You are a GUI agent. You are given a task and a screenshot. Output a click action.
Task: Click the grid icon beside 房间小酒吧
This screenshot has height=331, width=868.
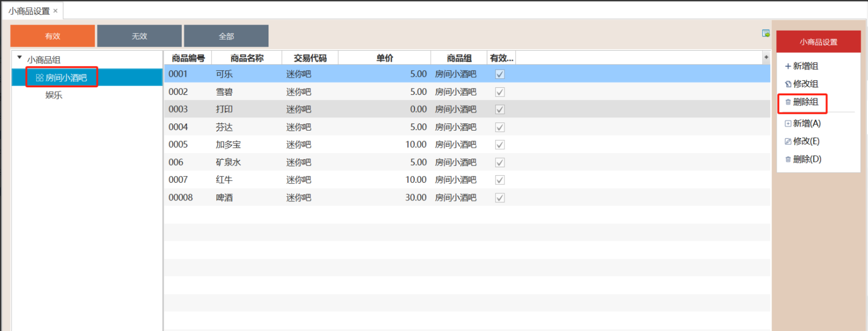tap(40, 78)
